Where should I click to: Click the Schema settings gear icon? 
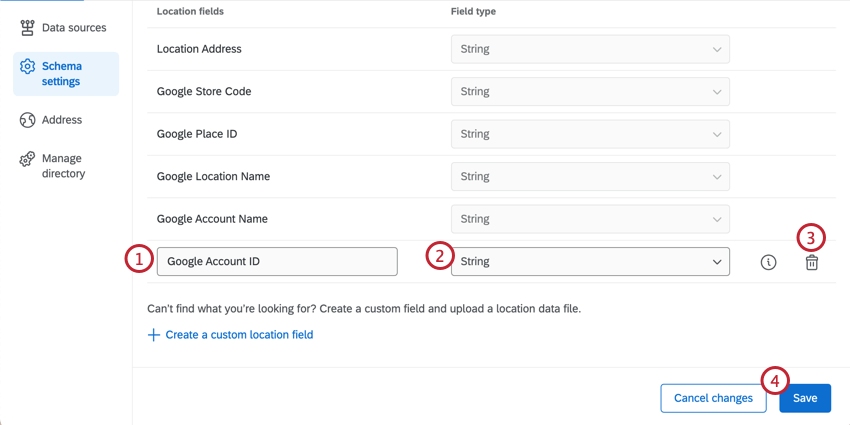pos(27,67)
